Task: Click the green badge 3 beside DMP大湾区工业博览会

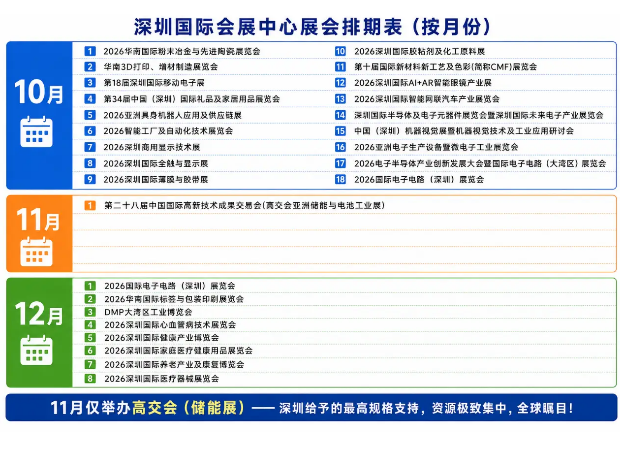Action: point(90,312)
